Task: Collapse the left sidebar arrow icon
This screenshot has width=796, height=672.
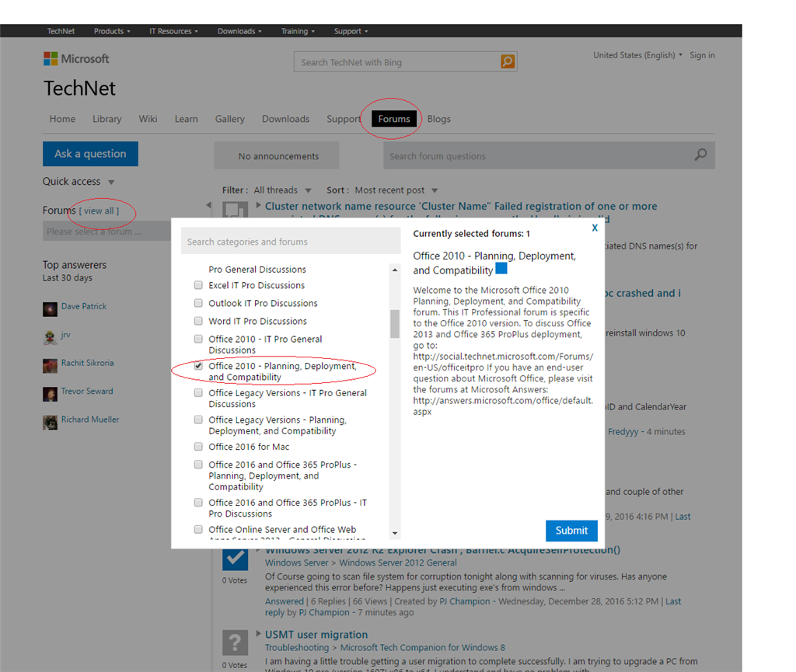Action: [x=208, y=205]
